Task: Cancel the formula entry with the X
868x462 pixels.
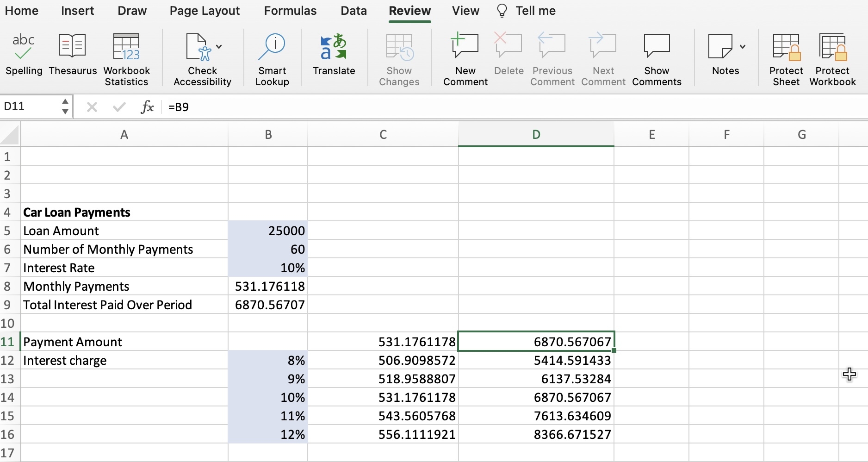Action: [92, 106]
